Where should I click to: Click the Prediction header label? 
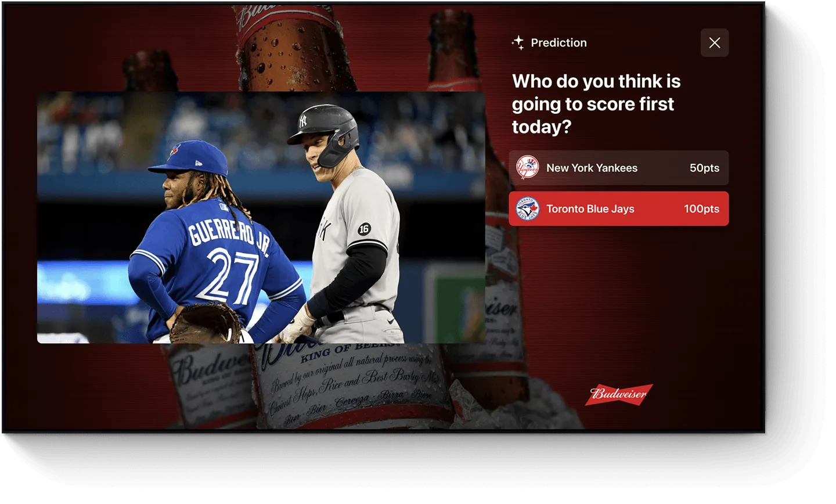coord(558,42)
